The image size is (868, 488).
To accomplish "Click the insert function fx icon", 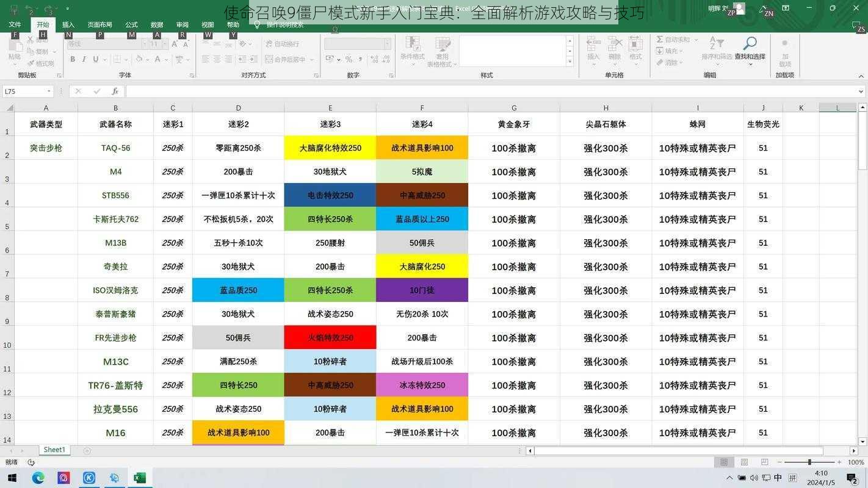I will click(115, 91).
